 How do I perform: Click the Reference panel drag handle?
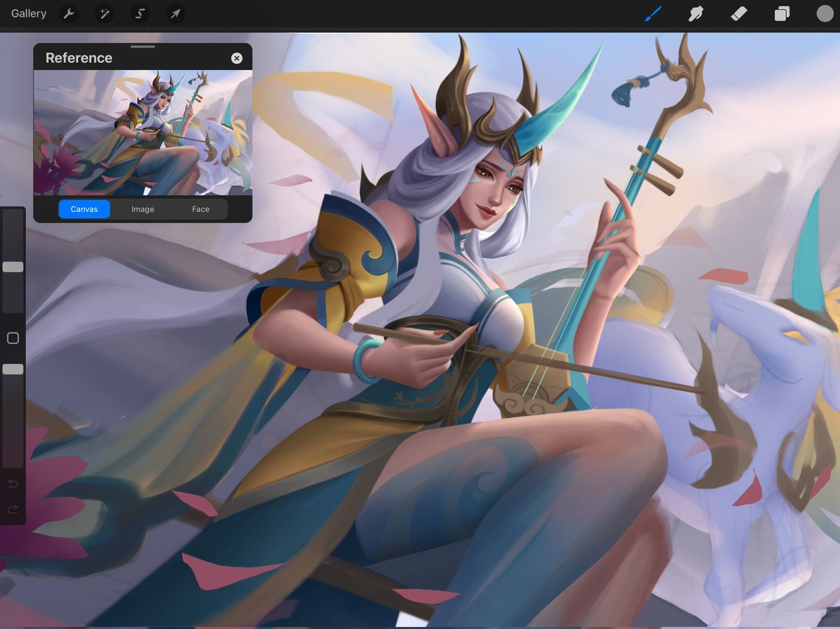tap(143, 47)
